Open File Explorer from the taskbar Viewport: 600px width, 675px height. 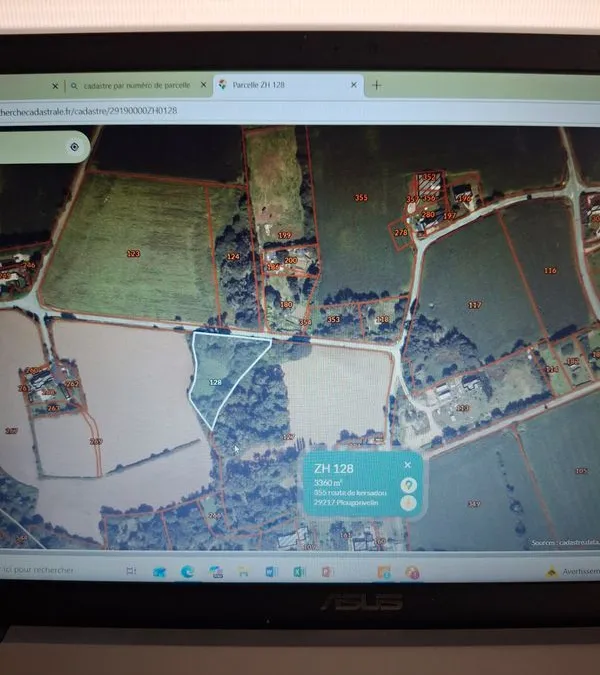[243, 572]
